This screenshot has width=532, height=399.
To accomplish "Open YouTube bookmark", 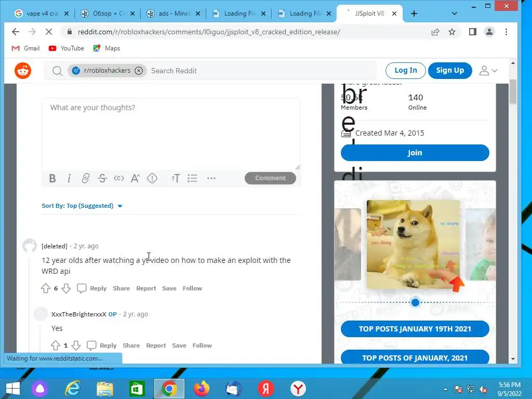I will tap(66, 48).
